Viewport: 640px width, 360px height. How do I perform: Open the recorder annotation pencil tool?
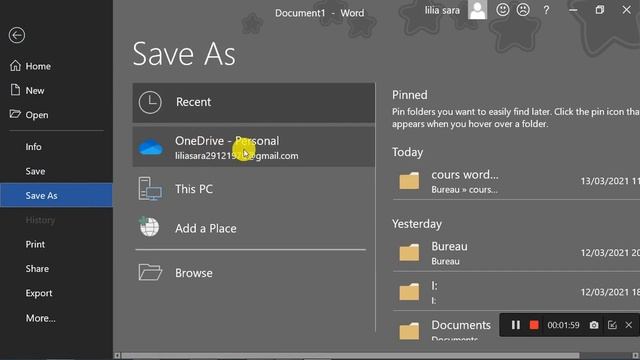612,325
